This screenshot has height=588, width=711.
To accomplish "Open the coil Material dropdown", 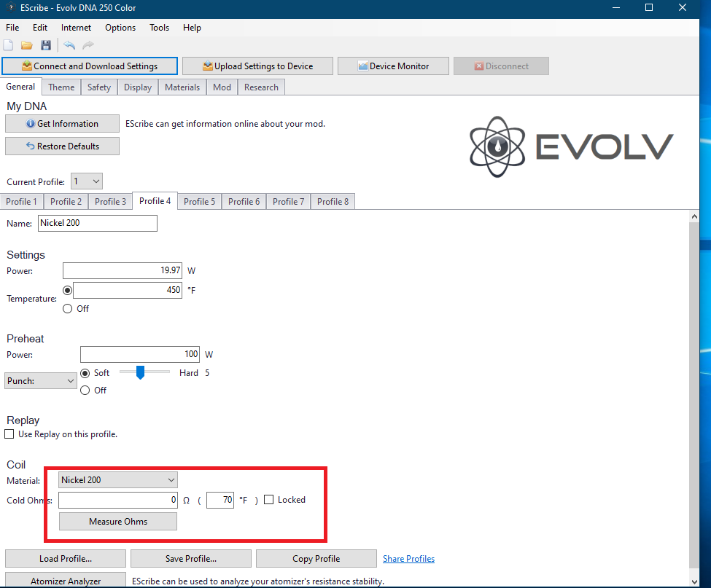I will click(x=118, y=479).
